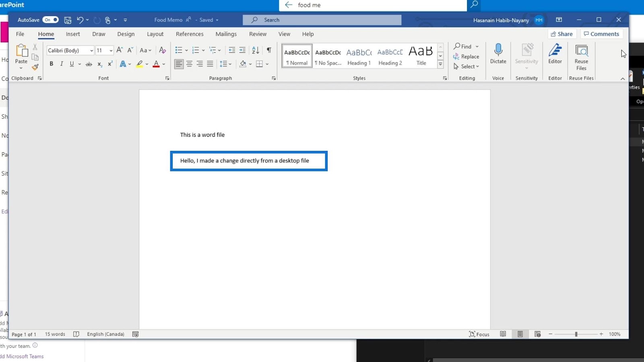Toggle Bold formatting

pyautogui.click(x=51, y=64)
